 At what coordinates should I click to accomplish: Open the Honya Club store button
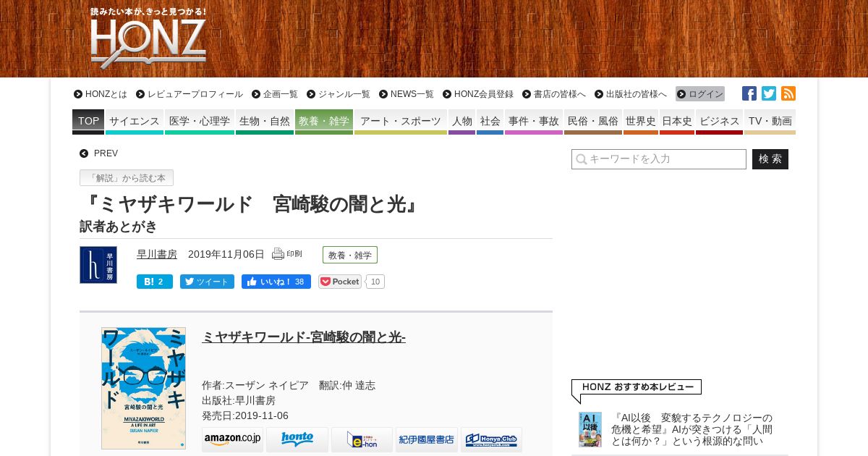491,439
